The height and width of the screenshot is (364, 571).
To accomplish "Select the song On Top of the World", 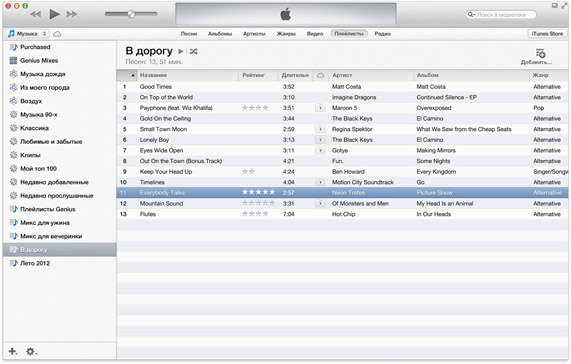I will 342,97.
